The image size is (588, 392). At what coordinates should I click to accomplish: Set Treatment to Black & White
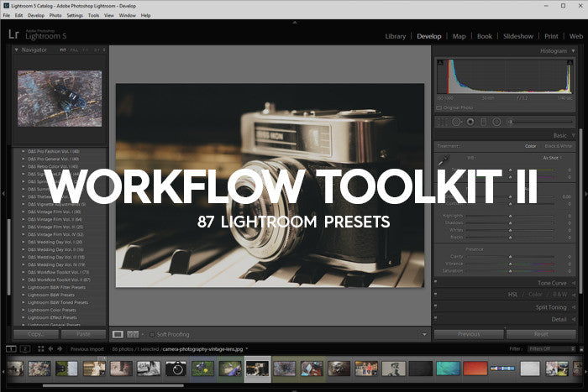(x=558, y=146)
